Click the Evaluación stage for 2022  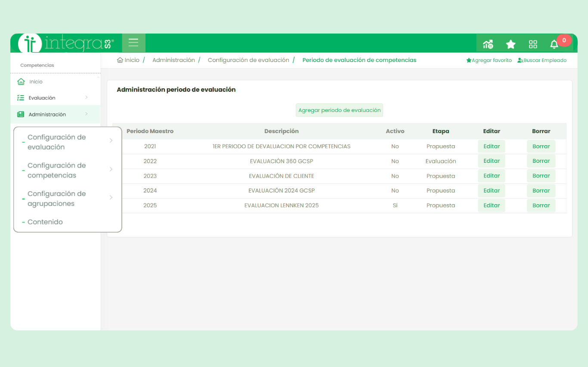[x=441, y=162]
